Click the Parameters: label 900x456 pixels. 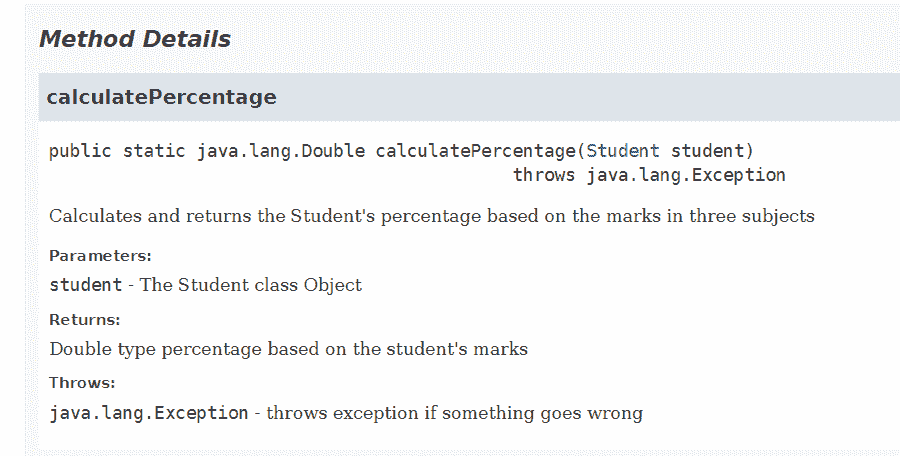tap(100, 256)
